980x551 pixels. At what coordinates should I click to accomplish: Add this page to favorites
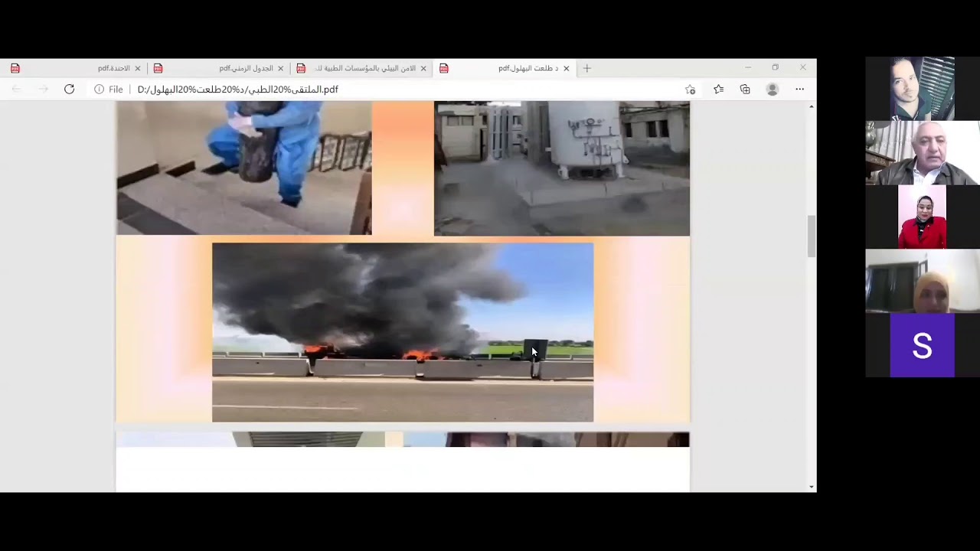click(690, 90)
